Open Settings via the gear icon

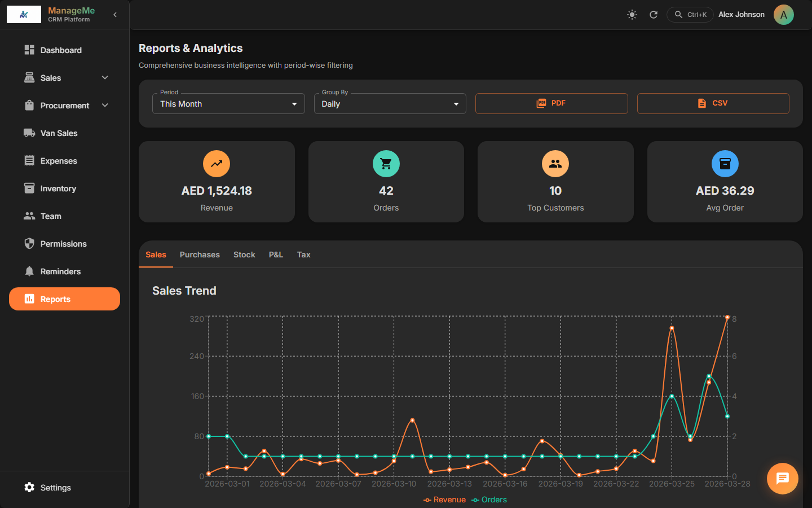pyautogui.click(x=29, y=487)
